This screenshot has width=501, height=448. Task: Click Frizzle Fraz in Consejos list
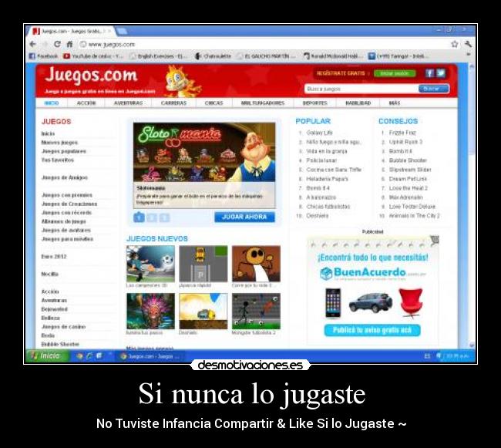point(402,133)
